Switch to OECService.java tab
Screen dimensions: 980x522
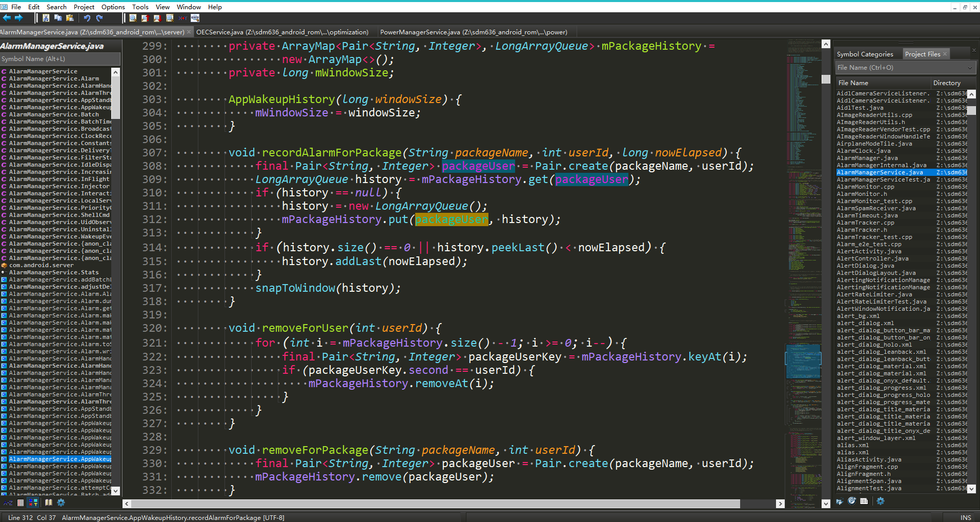pos(282,32)
